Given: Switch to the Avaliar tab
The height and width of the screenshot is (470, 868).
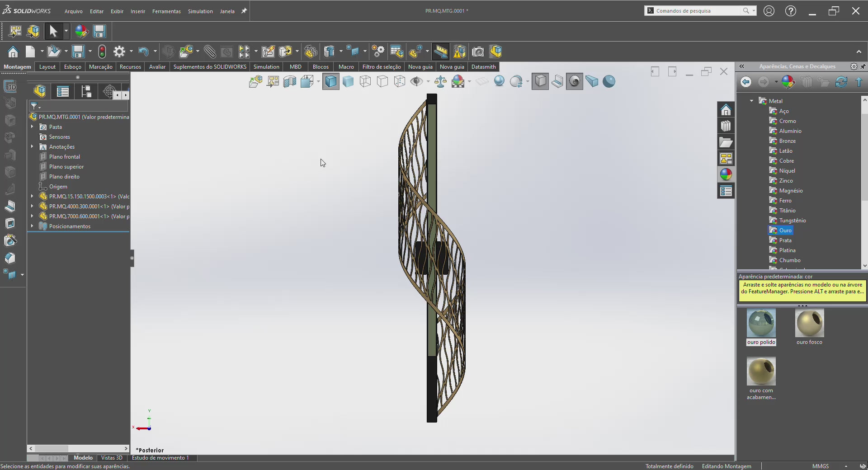Looking at the screenshot, I should click(157, 67).
